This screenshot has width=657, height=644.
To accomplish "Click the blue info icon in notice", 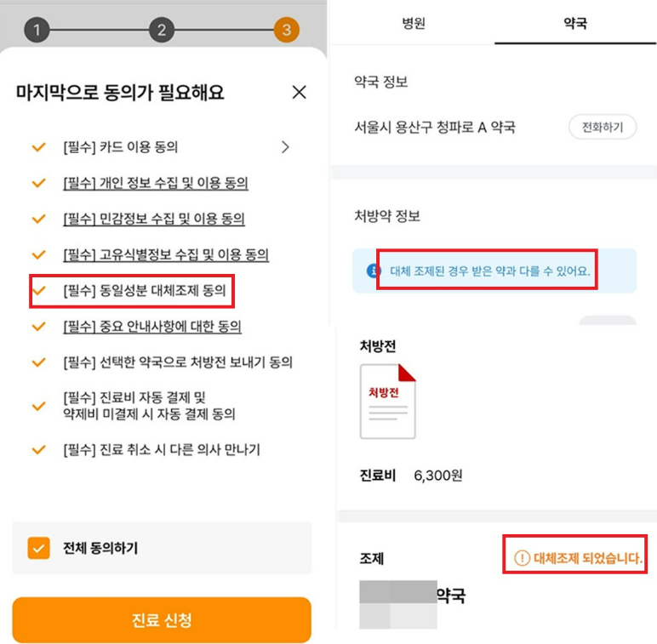I will [373, 271].
